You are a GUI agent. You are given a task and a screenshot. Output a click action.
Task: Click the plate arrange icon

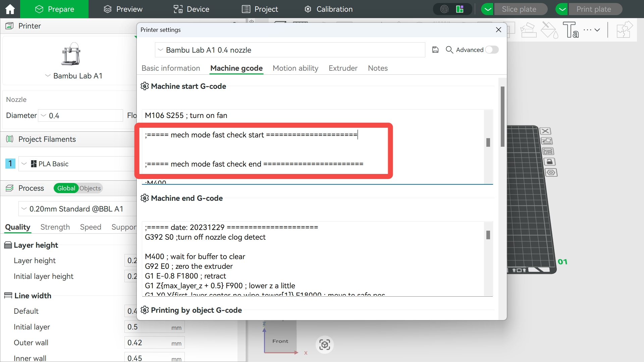pos(548,152)
